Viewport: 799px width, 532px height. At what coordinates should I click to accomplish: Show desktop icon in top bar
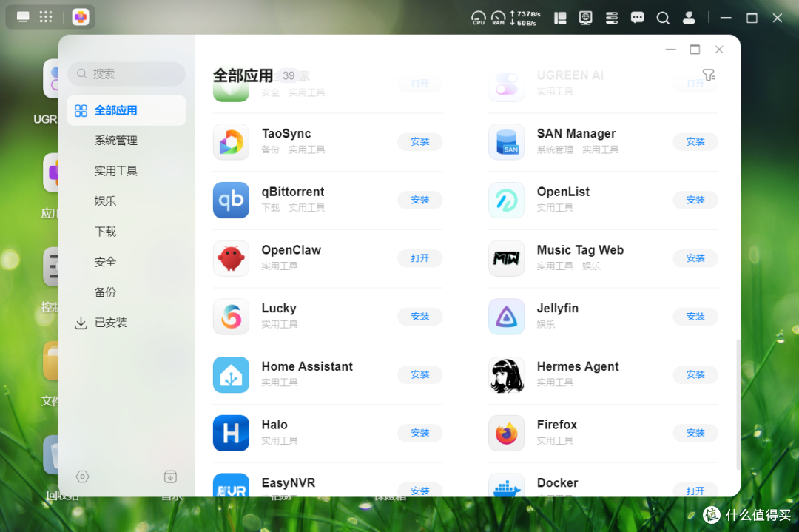point(23,17)
